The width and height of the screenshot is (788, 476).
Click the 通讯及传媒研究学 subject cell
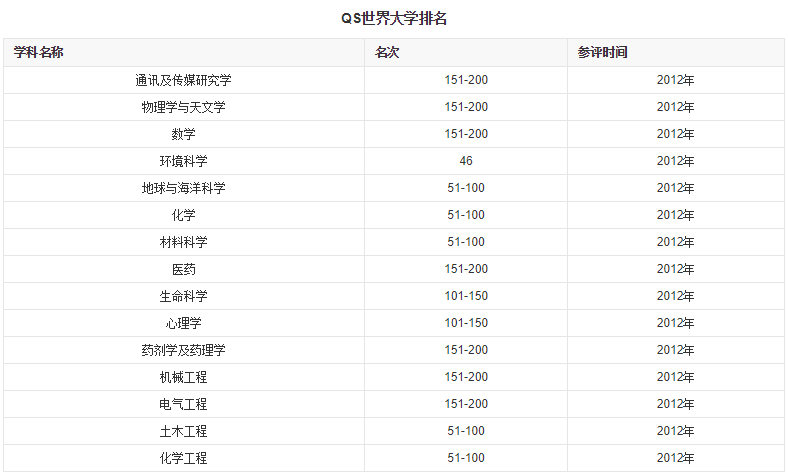pyautogui.click(x=183, y=80)
